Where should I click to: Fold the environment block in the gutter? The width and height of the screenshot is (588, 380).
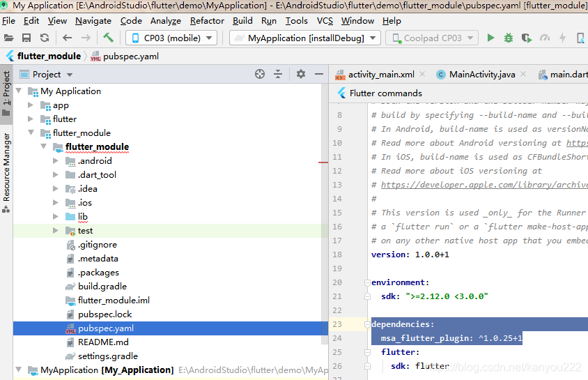(368, 282)
